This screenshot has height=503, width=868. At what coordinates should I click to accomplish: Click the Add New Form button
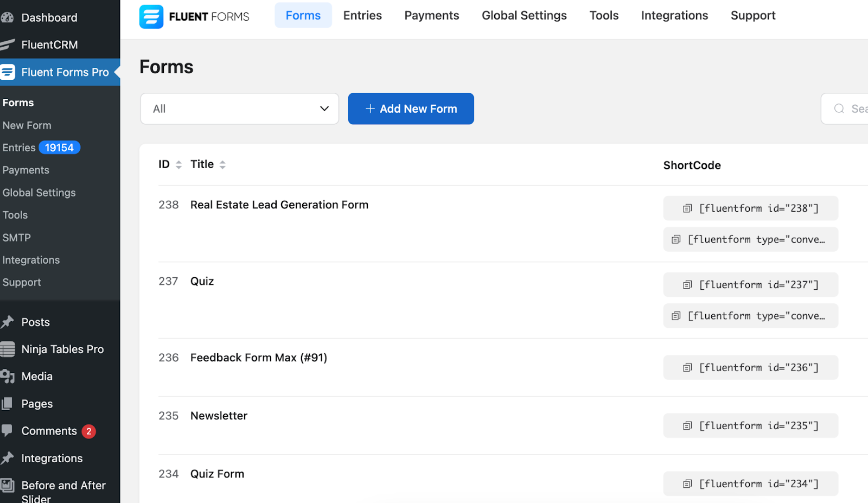click(x=411, y=109)
